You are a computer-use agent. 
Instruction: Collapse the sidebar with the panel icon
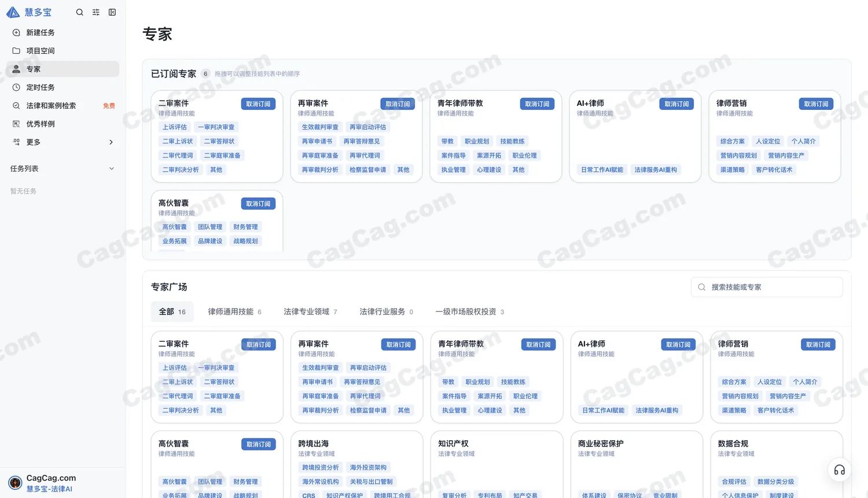click(112, 12)
